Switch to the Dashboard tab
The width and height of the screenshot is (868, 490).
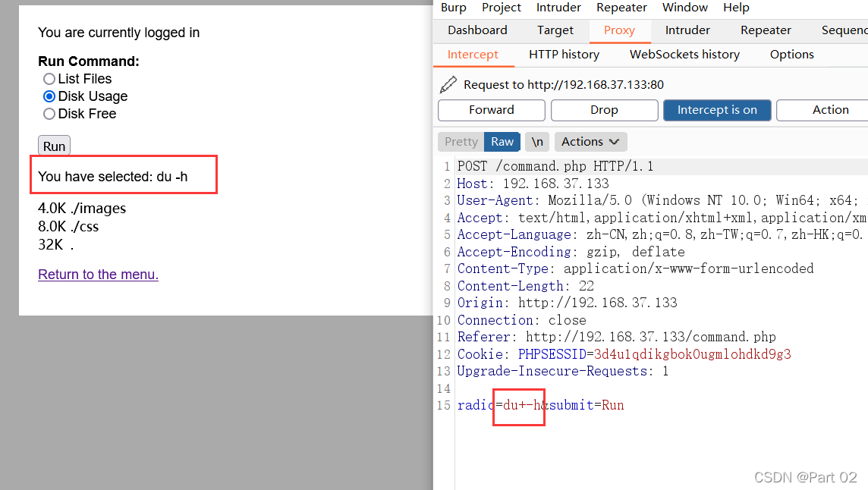[x=477, y=30]
